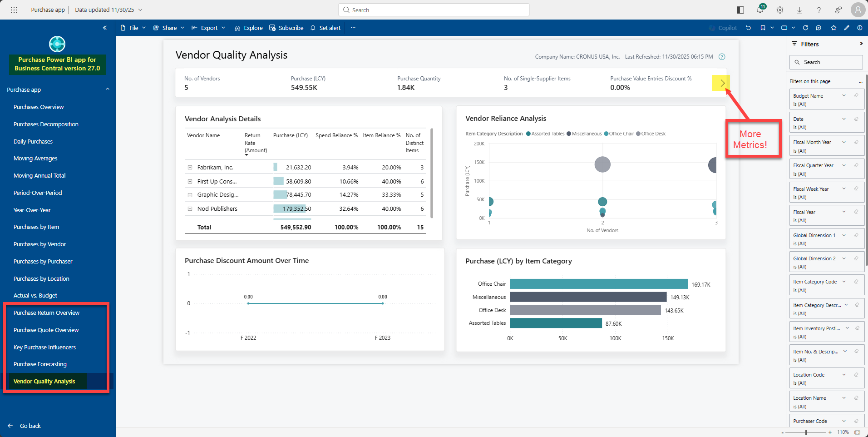
Task: Open Purchase Forecasting page
Action: [40, 364]
